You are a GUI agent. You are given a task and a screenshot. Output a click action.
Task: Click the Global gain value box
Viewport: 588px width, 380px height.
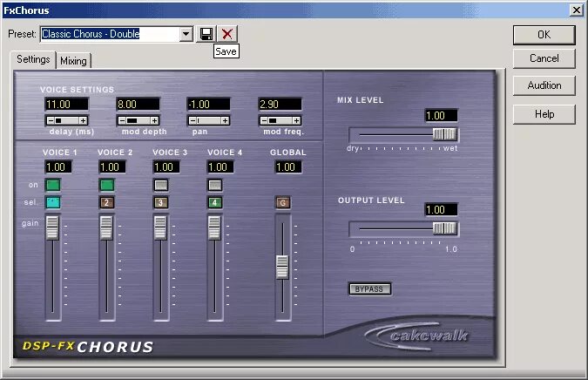(288, 167)
